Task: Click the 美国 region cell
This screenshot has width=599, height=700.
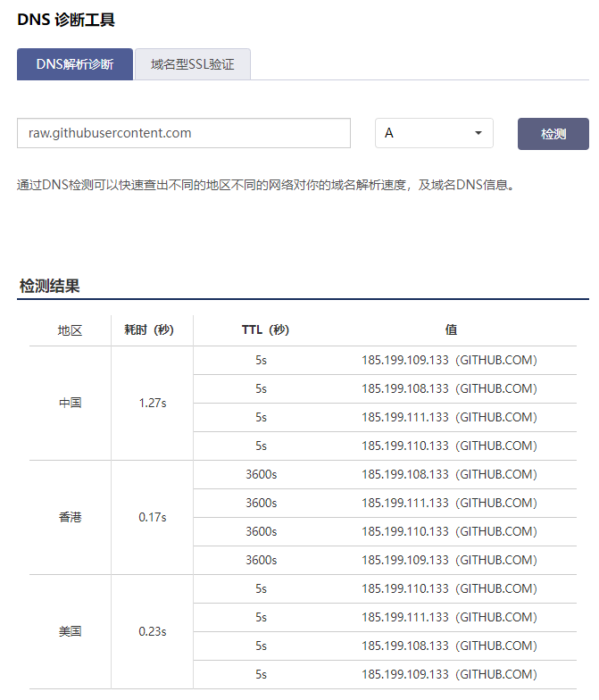Action: point(70,631)
